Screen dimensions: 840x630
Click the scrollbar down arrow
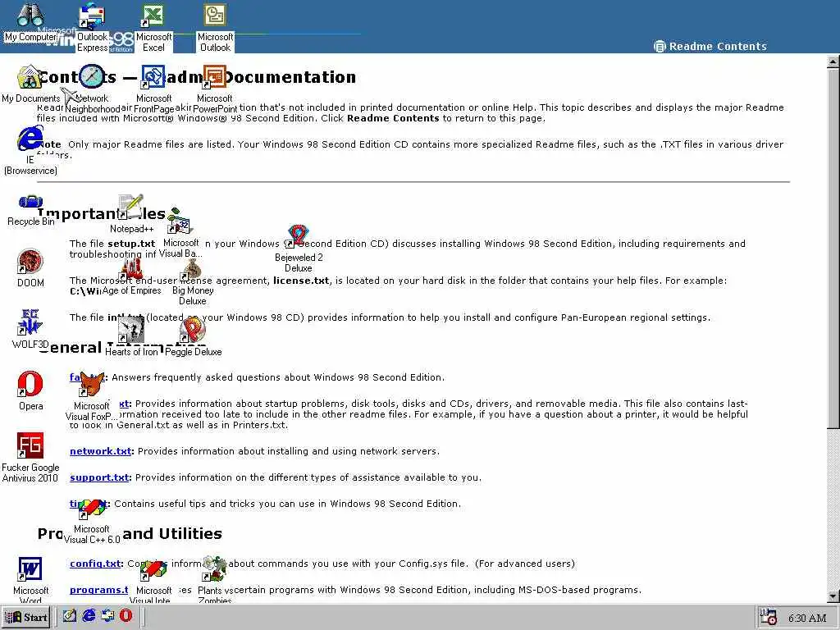point(833,596)
